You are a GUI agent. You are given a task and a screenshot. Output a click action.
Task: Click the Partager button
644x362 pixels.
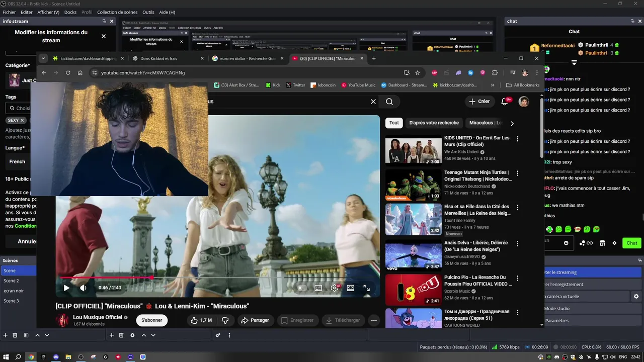(255, 320)
